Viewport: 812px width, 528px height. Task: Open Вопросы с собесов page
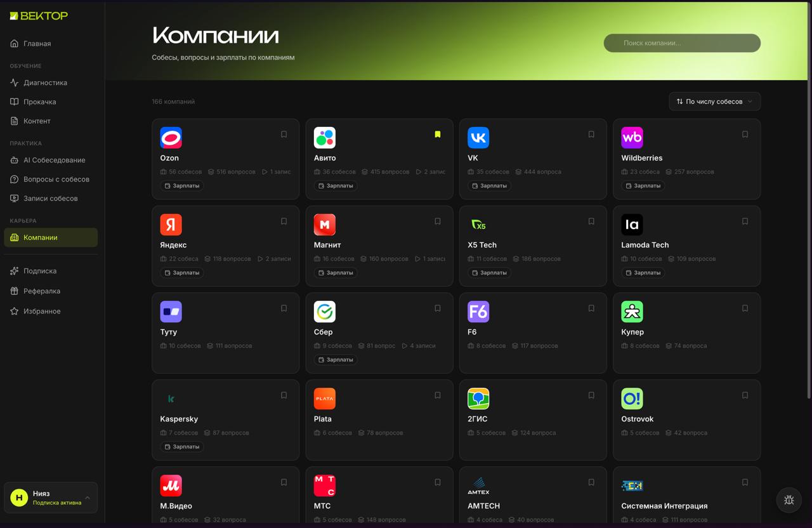tap(51, 179)
